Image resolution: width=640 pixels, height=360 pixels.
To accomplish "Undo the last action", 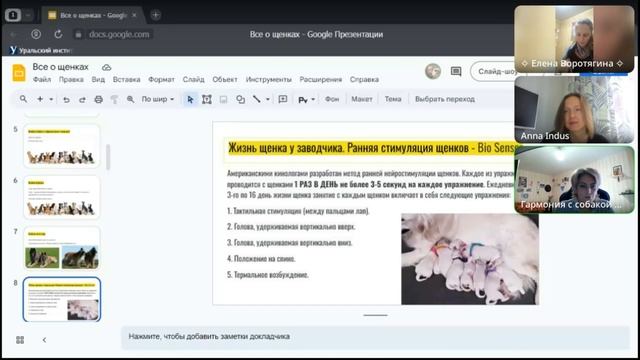I will click(x=66, y=99).
